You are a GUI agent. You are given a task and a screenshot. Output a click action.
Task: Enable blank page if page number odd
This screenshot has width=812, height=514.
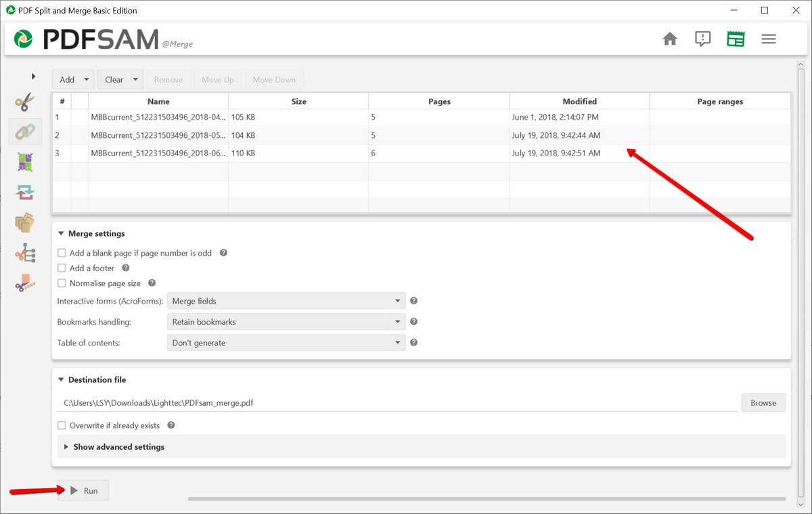pos(62,253)
